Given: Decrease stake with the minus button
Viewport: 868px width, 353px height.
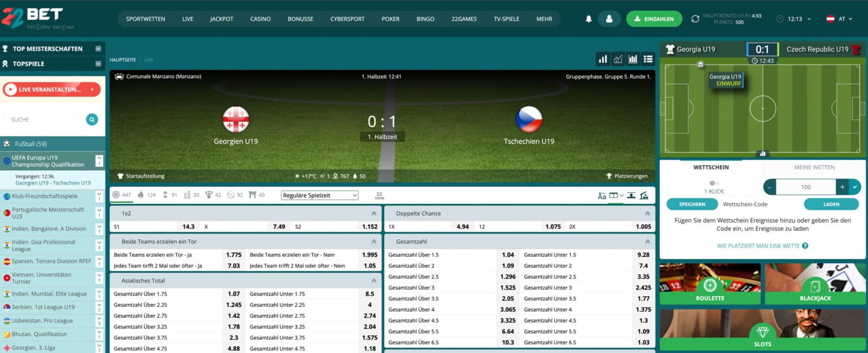Looking at the screenshot, I should click(x=769, y=187).
